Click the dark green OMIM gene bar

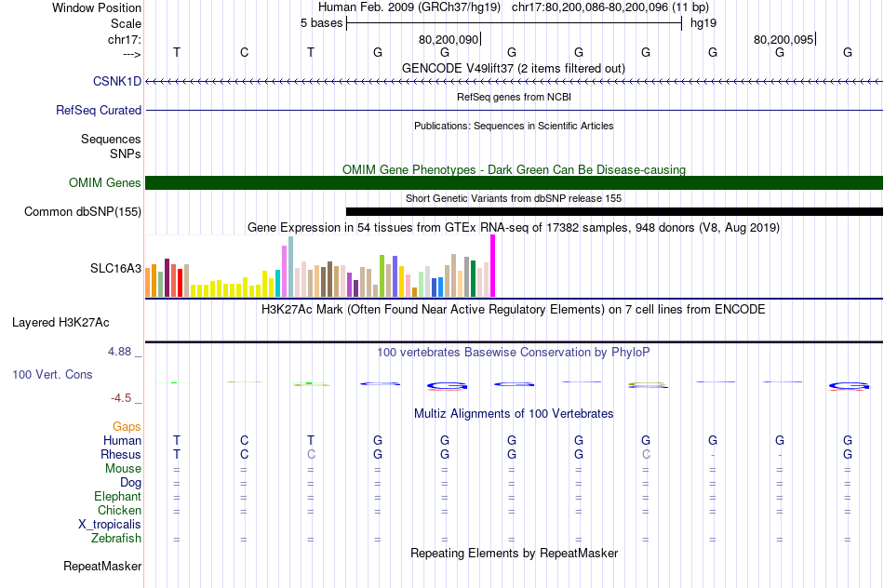click(x=515, y=182)
